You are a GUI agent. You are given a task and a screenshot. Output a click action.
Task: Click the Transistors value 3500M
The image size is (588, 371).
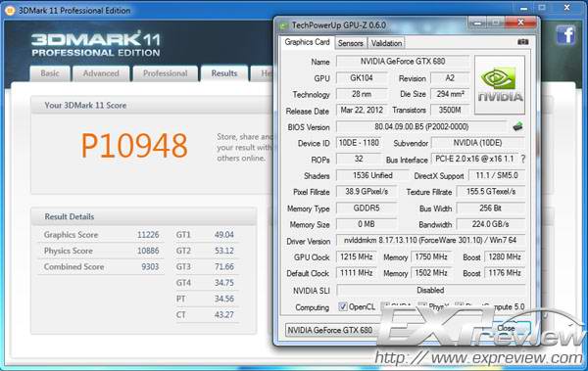450,110
